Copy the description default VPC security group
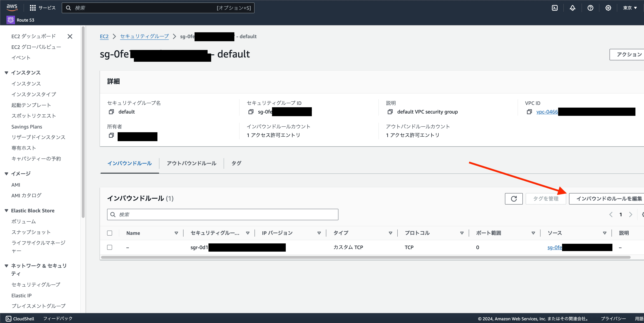 (x=390, y=112)
